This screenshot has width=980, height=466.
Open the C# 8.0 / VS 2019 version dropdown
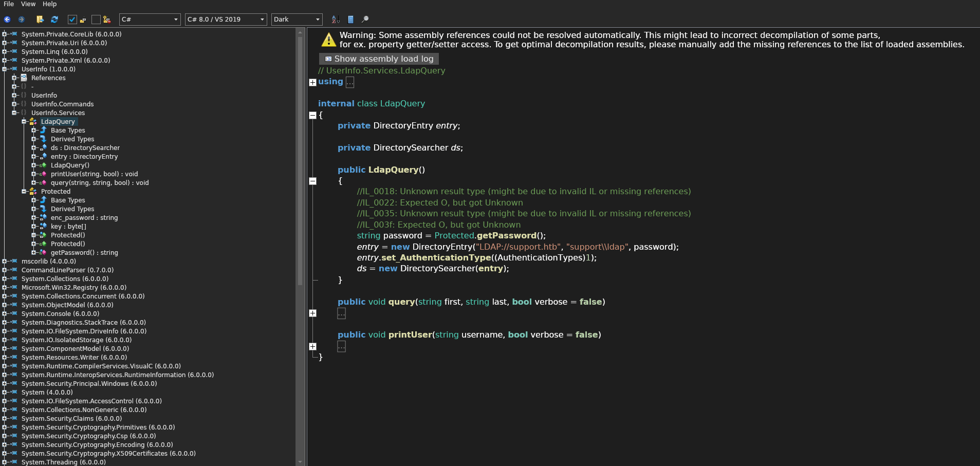226,20
